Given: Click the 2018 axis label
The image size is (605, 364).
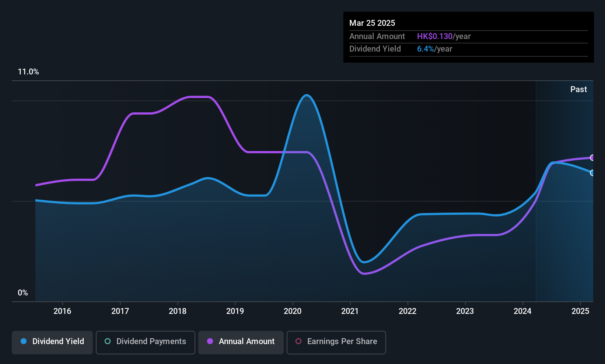Looking at the screenshot, I should tap(178, 311).
